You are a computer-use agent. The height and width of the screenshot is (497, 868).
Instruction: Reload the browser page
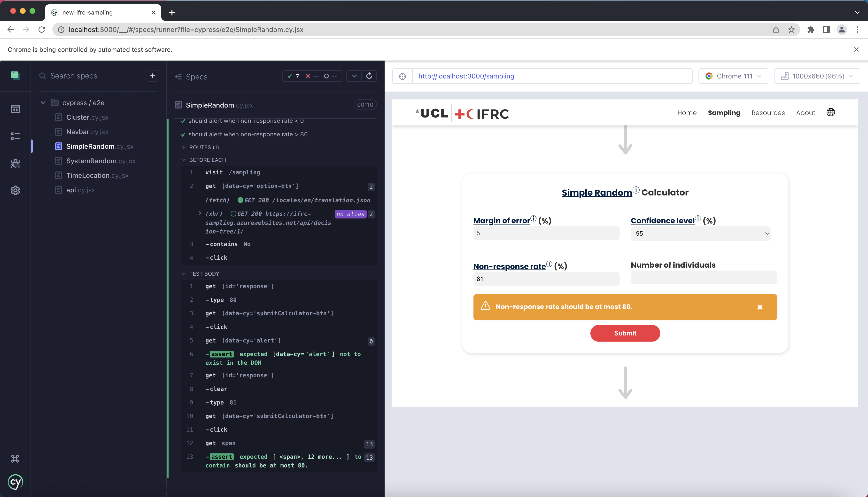42,30
